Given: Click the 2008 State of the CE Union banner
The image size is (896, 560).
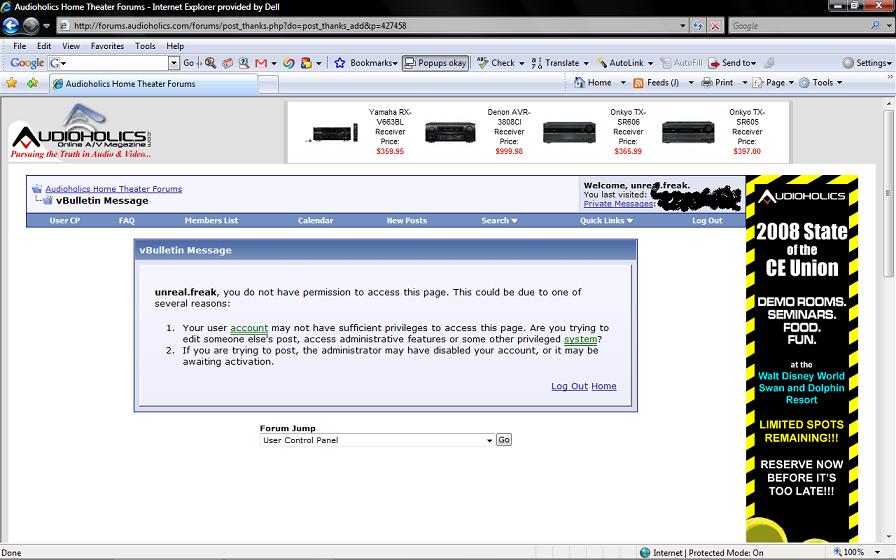Looking at the screenshot, I should tap(801, 359).
